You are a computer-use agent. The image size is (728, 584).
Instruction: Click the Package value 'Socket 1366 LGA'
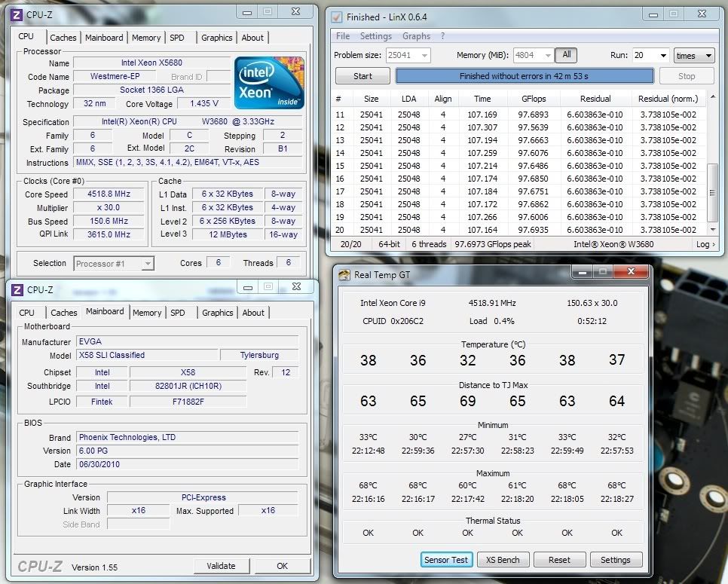tap(151, 90)
